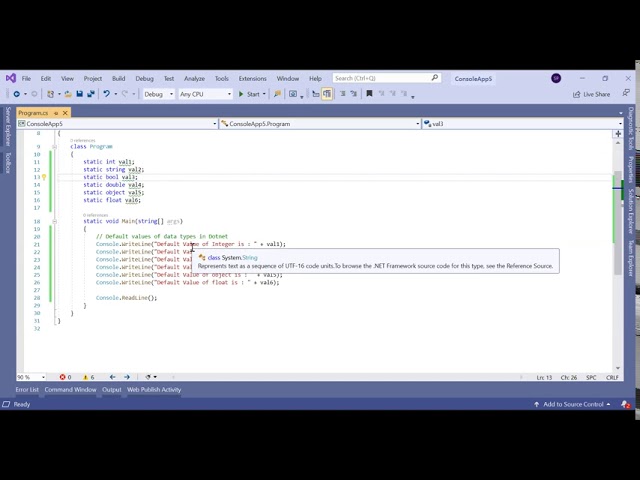Collapse the Main method outlining region

click(x=54, y=221)
